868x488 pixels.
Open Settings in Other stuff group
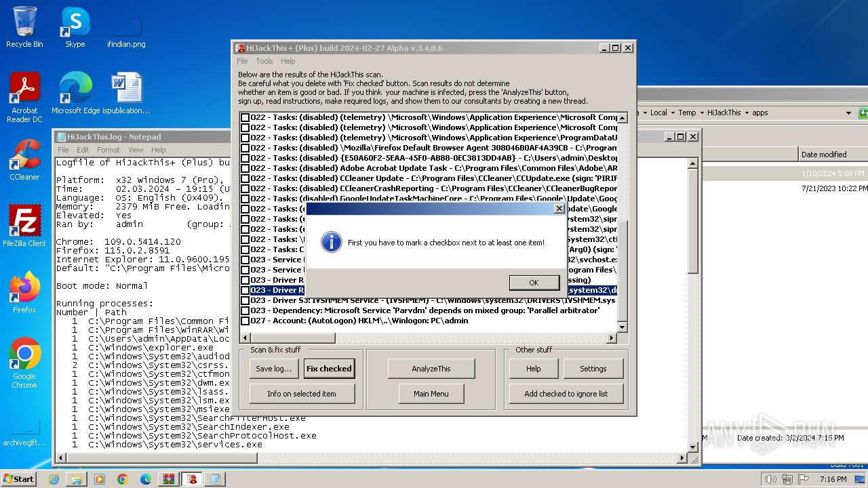593,369
